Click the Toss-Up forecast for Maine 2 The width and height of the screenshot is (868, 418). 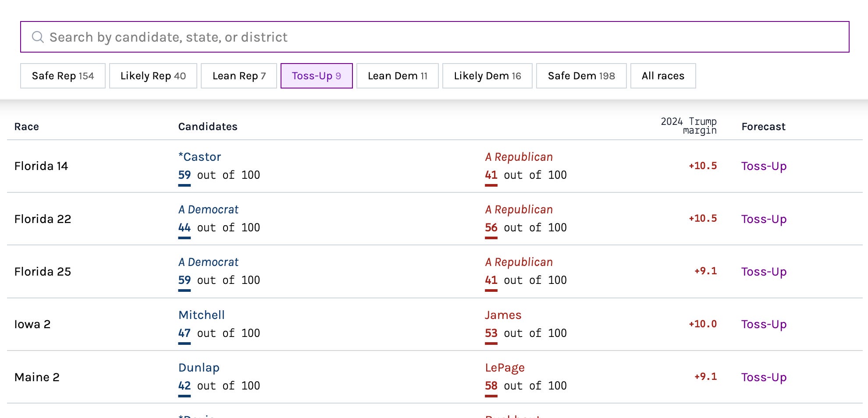[x=764, y=377]
